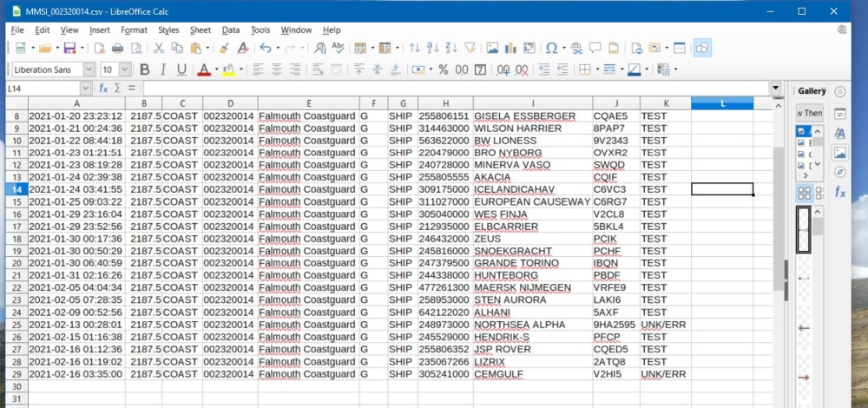The height and width of the screenshot is (408, 868).
Task: Click Insert Chart icon
Action: 510,48
